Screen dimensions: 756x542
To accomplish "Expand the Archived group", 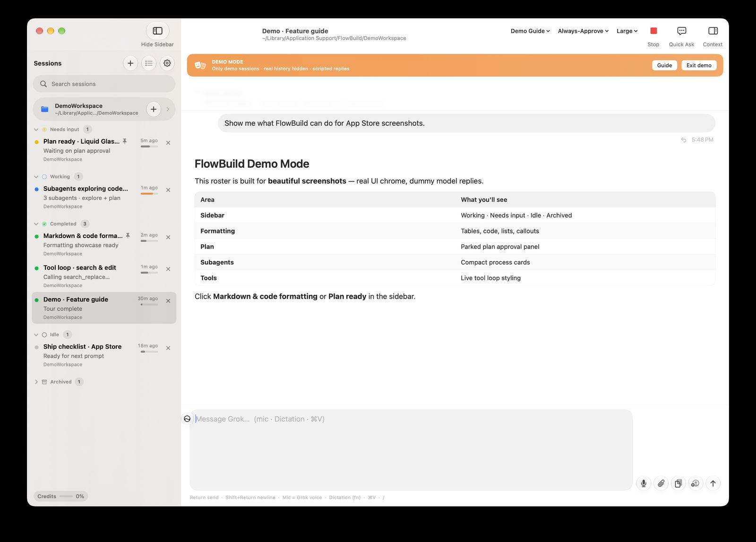I will pyautogui.click(x=36, y=382).
